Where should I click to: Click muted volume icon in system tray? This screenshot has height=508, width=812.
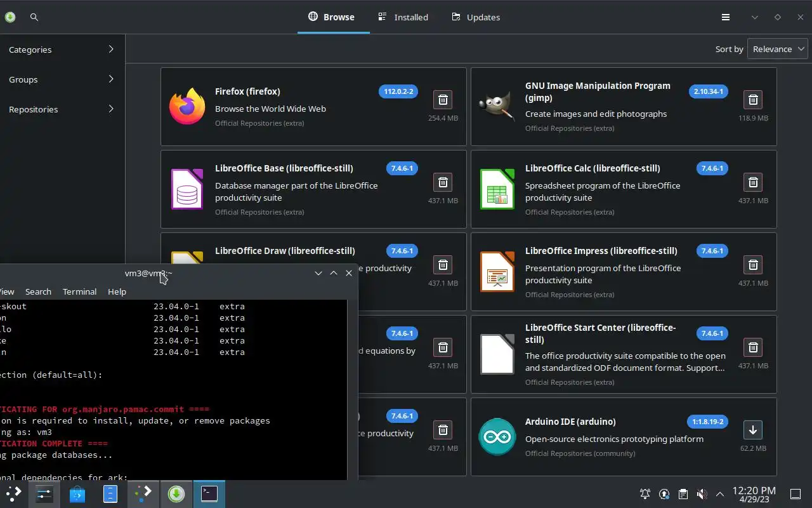click(x=702, y=494)
